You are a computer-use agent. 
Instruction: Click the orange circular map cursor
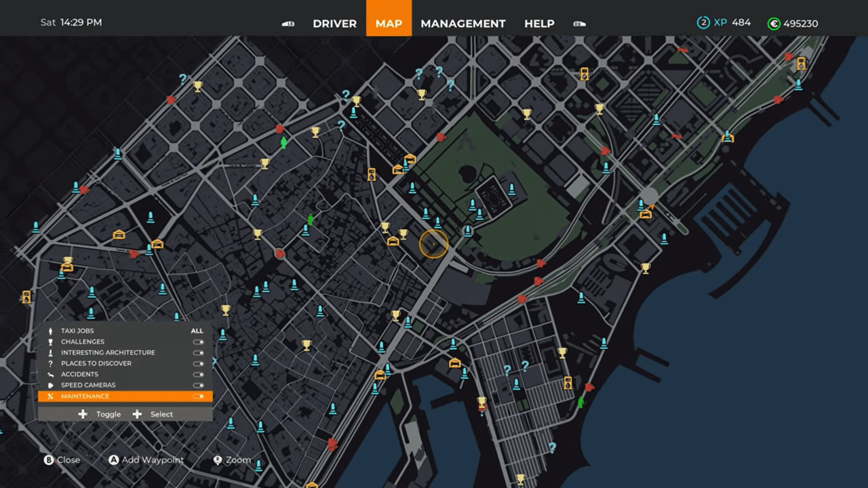pos(433,244)
